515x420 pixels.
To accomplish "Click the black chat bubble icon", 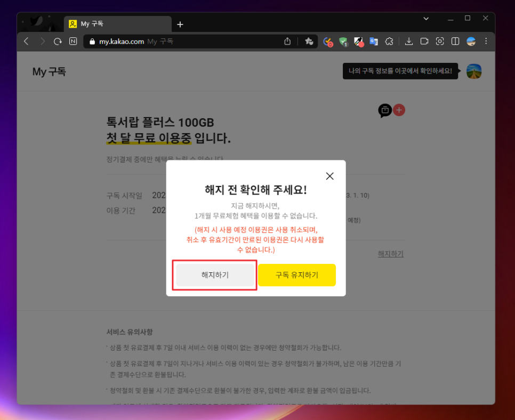I will point(385,110).
